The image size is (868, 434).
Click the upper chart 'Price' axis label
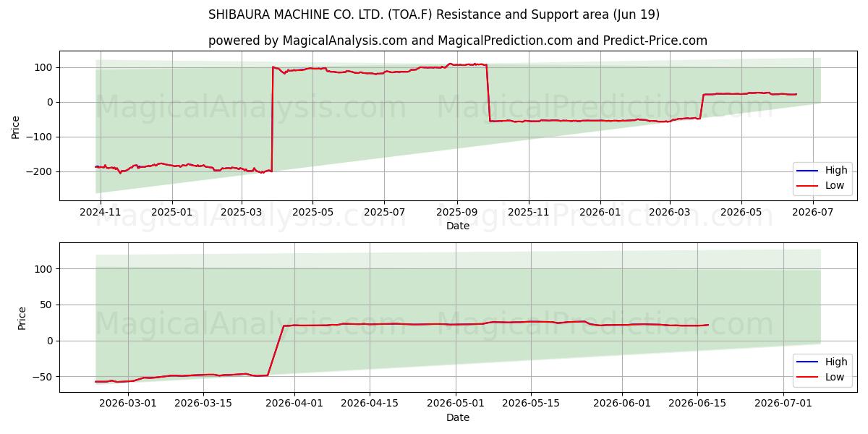(x=16, y=126)
